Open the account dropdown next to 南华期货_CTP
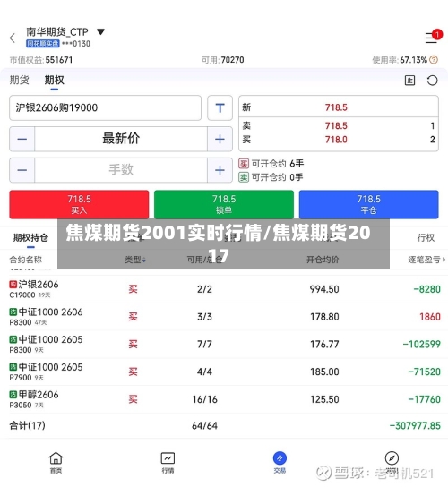The image size is (448, 487). point(100,31)
